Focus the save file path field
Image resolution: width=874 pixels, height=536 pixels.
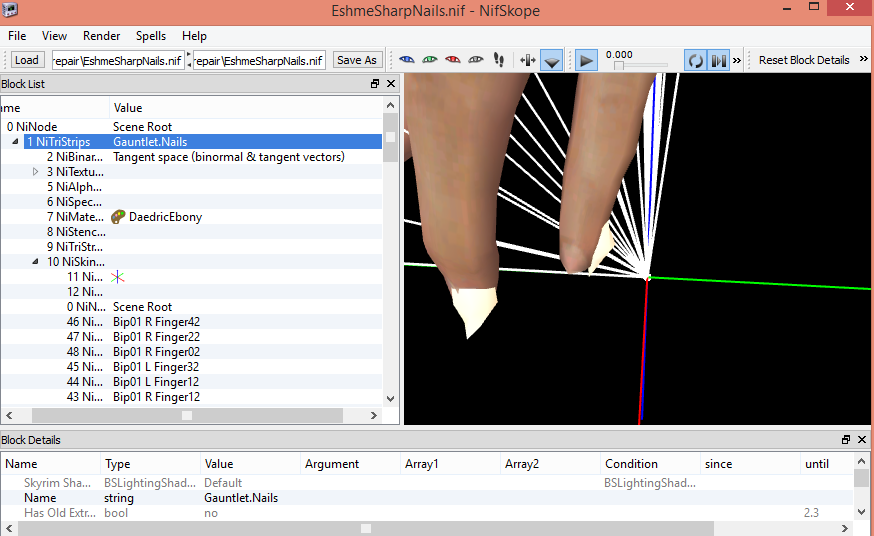point(259,61)
